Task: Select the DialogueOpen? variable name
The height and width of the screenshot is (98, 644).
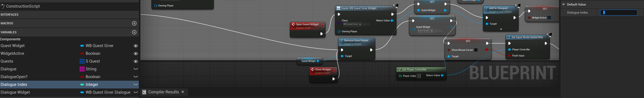Action: 14,77
